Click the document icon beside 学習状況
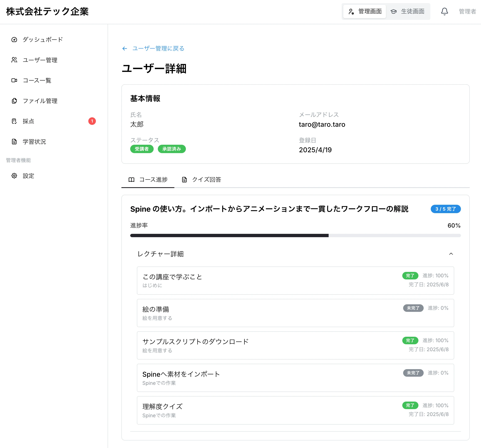The width and height of the screenshot is (481, 448). coord(14,142)
